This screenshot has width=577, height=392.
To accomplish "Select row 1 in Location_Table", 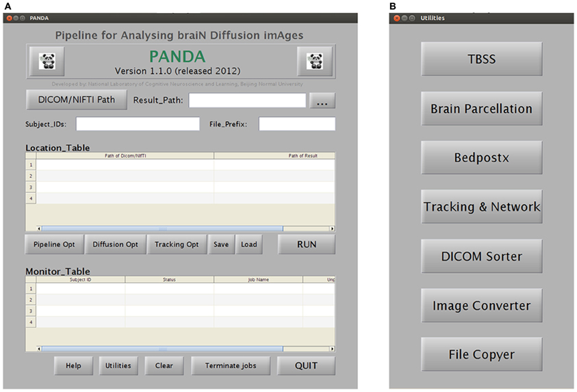I will coord(180,165).
